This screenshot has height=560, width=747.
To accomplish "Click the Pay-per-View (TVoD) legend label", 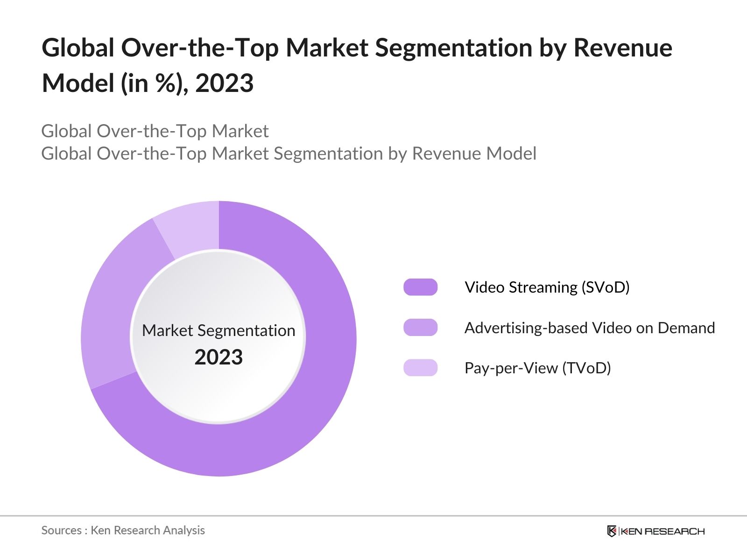I will point(537,368).
